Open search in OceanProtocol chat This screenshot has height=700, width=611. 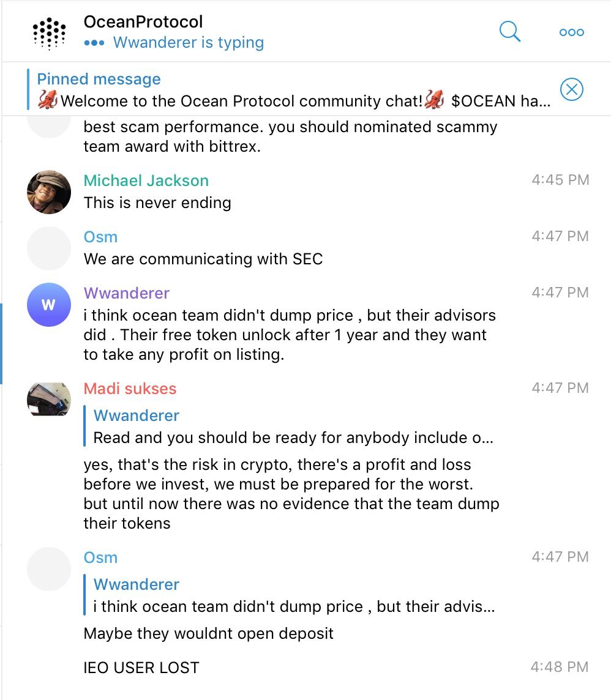click(x=509, y=31)
